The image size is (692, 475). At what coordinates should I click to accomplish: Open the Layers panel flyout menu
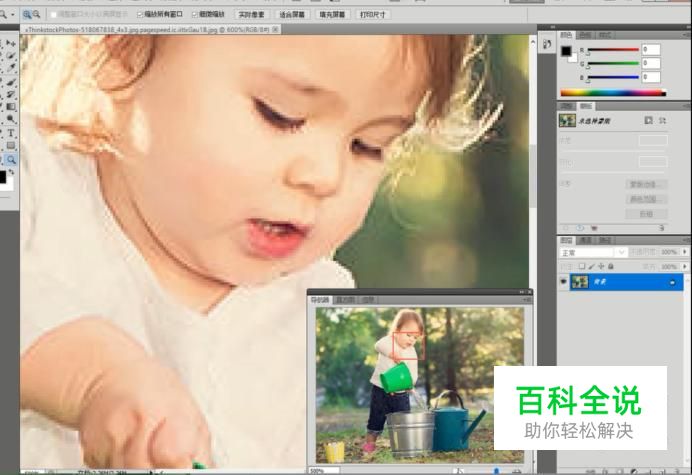[687, 240]
